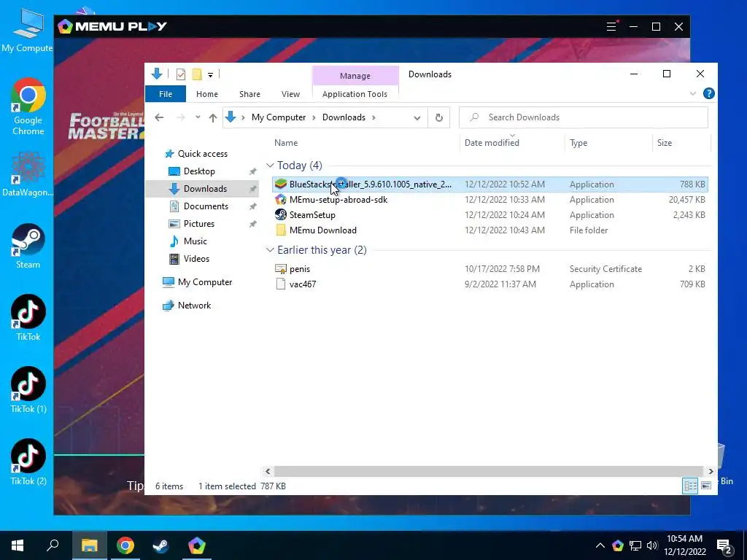This screenshot has height=560, width=747.
Task: Select My Computer in navigation pane
Action: coord(205,282)
